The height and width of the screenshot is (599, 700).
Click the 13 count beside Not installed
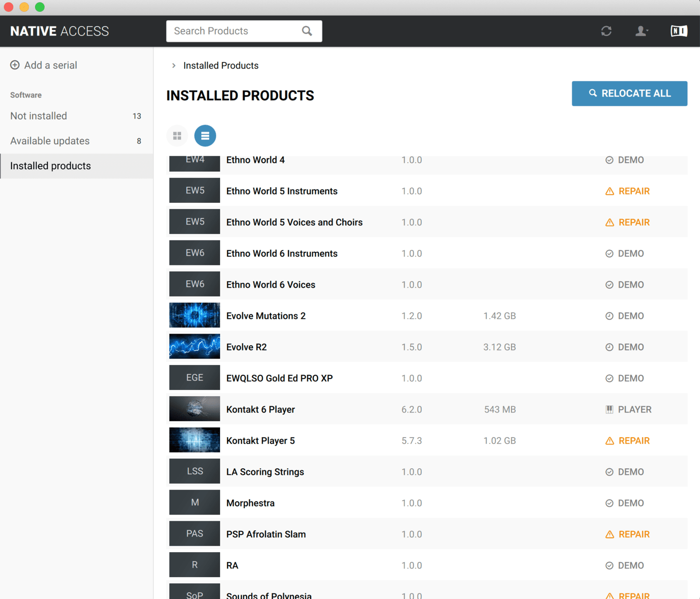(137, 116)
